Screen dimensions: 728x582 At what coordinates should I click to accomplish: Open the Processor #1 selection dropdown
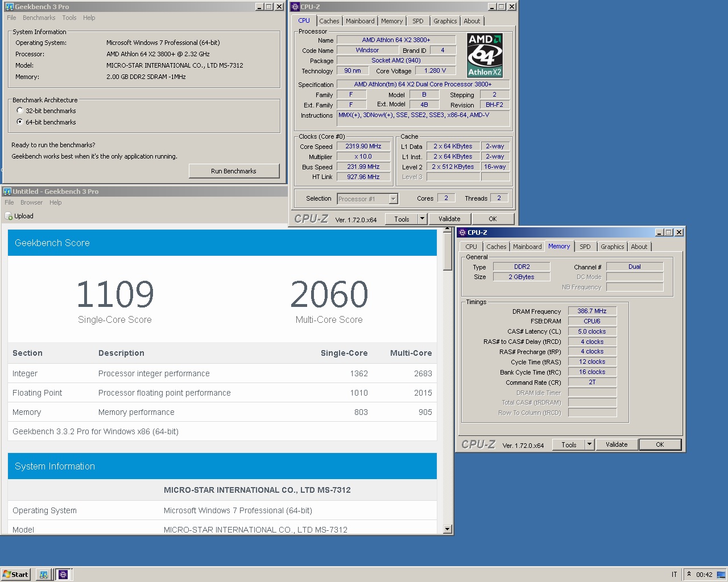click(x=392, y=199)
